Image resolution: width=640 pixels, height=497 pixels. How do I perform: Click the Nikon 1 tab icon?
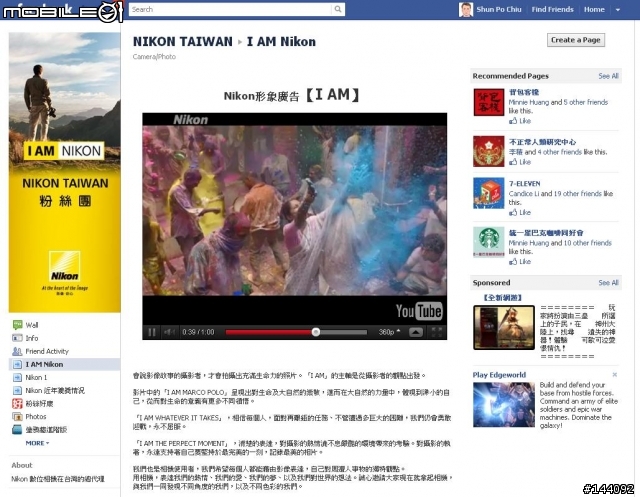click(x=18, y=377)
